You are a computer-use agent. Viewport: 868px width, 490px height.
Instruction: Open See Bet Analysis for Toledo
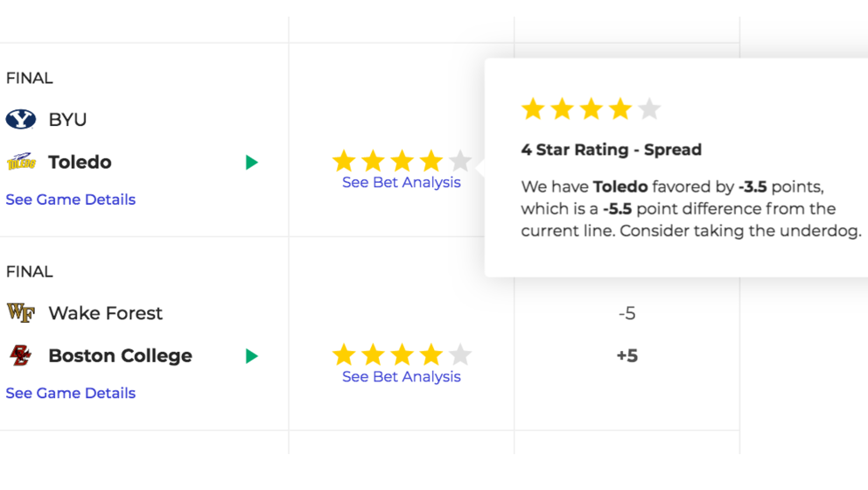point(402,182)
